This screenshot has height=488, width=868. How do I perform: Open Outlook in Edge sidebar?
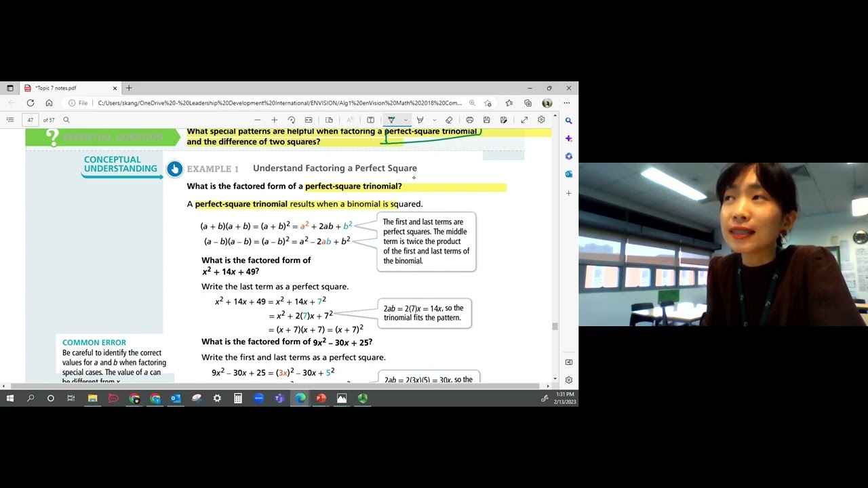click(x=569, y=174)
